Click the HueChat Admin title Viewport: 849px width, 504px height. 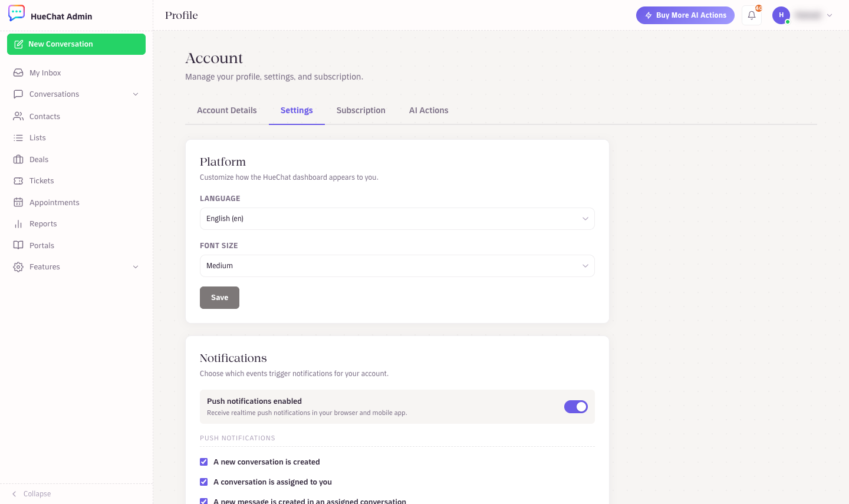point(61,17)
